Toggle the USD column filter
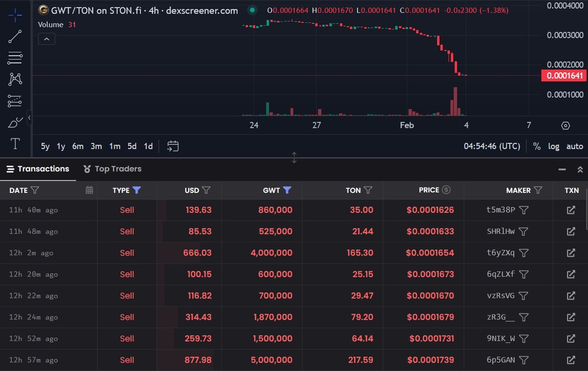The width and height of the screenshot is (588, 371). click(206, 190)
